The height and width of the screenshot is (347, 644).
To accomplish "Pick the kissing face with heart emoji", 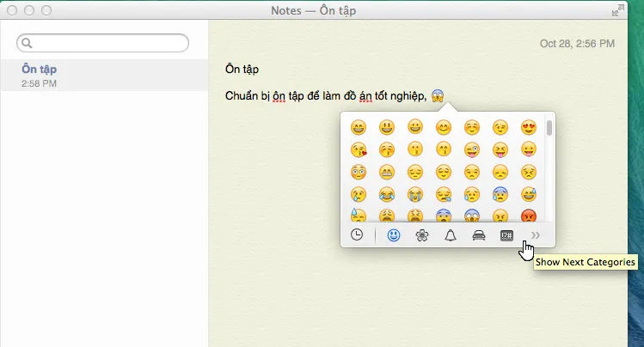I will [359, 150].
